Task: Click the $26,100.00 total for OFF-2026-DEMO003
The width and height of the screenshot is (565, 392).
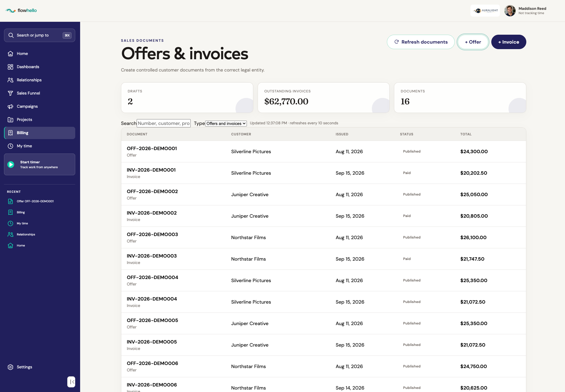Action: pos(473,238)
